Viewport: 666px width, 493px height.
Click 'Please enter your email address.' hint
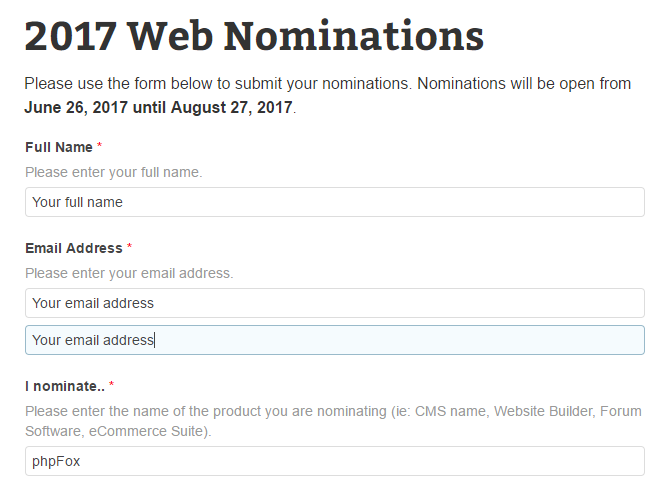point(128,273)
